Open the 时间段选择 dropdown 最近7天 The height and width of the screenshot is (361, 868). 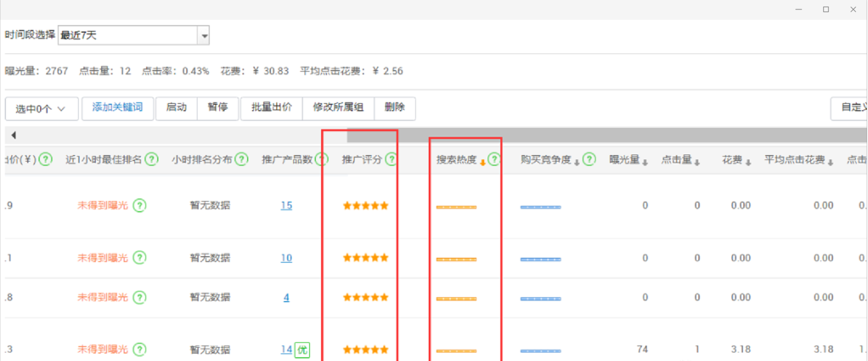(x=204, y=36)
